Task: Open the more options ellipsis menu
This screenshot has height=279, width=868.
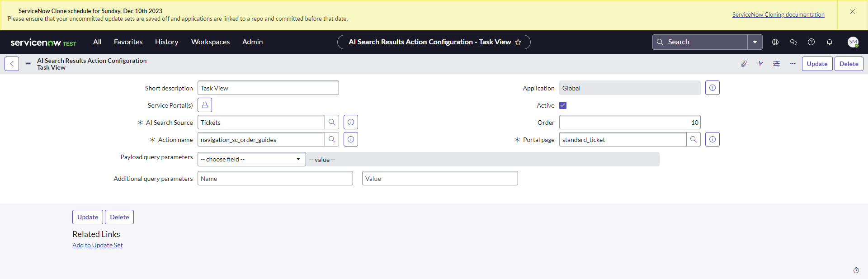Action: [793, 64]
